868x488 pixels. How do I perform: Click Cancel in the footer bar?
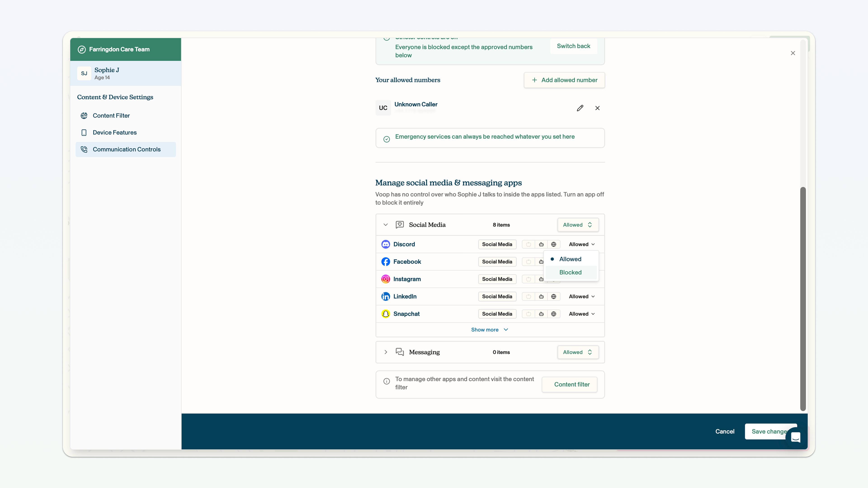pyautogui.click(x=725, y=432)
